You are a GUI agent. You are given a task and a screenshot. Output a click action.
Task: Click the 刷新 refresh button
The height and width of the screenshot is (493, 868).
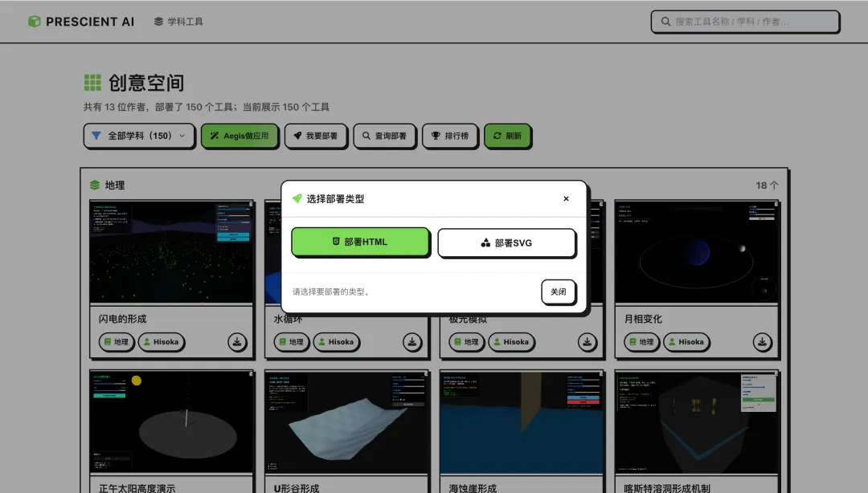click(507, 136)
